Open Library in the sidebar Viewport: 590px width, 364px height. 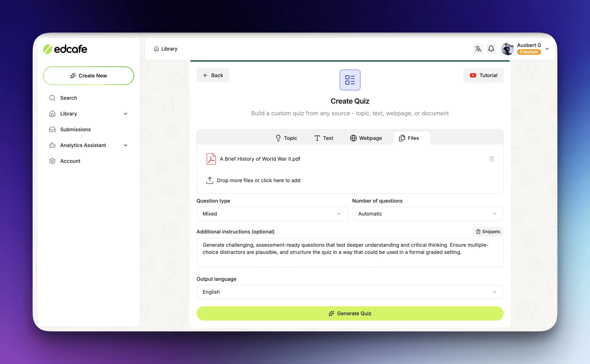coord(69,114)
